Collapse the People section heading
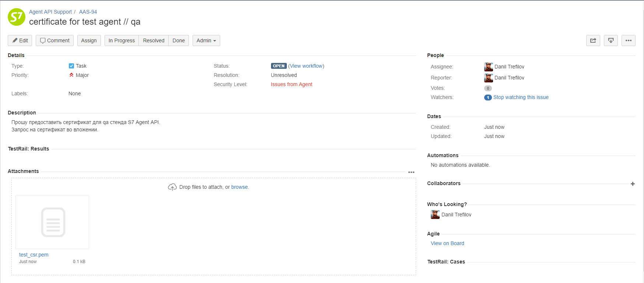The image size is (644, 283). 435,55
